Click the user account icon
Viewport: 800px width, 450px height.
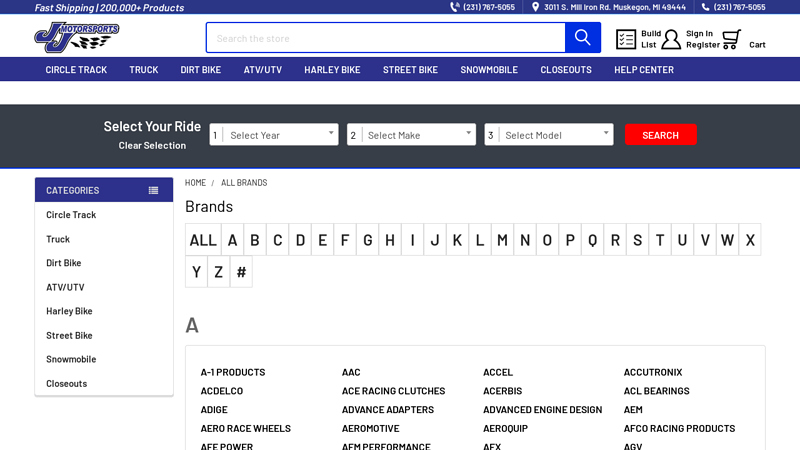point(671,39)
